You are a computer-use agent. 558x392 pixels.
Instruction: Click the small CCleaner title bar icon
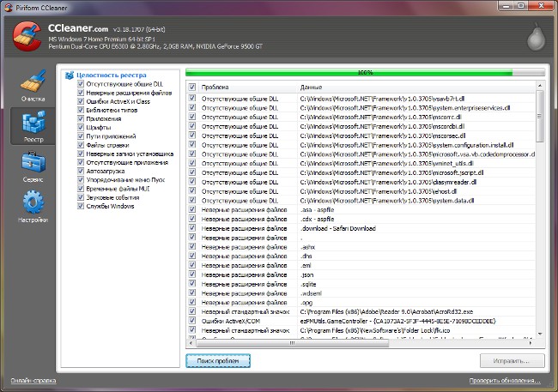(9, 8)
